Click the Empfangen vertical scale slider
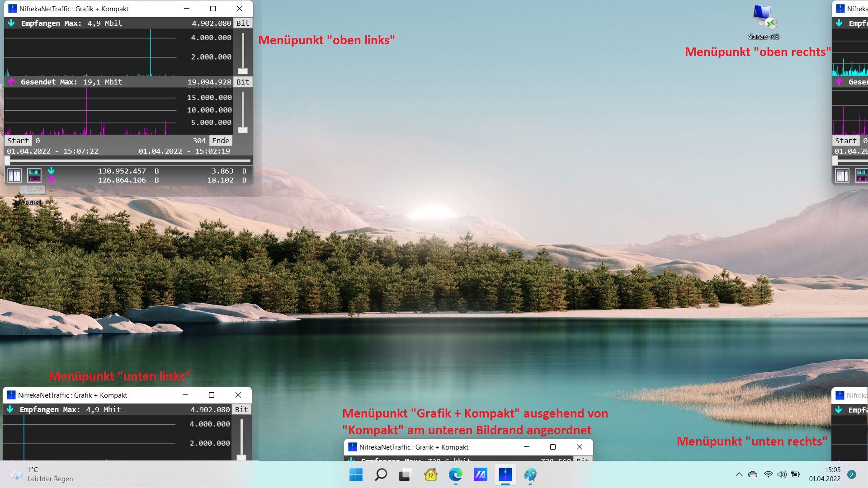 point(243,71)
